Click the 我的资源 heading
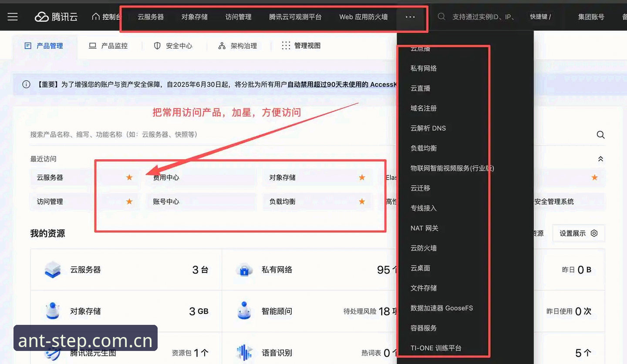 [x=47, y=234]
